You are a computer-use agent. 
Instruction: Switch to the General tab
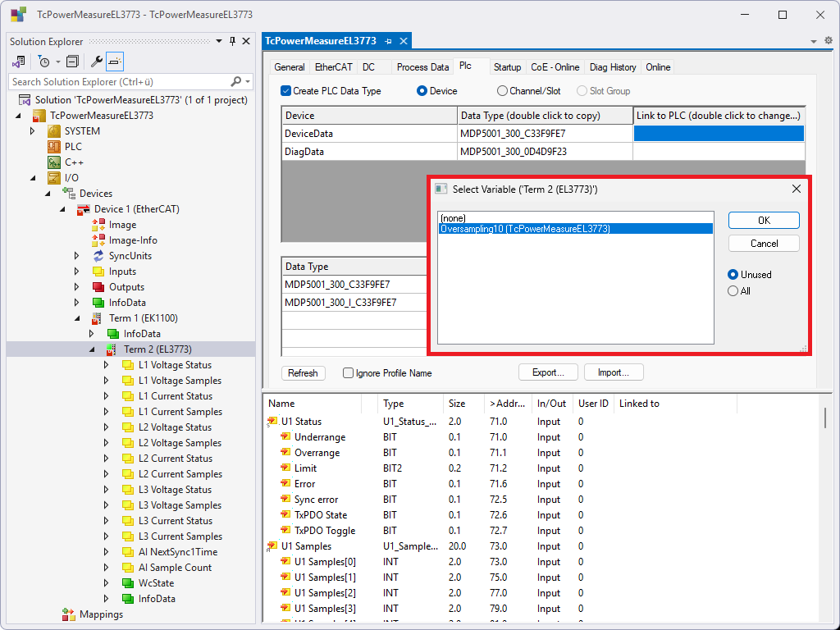coord(290,67)
